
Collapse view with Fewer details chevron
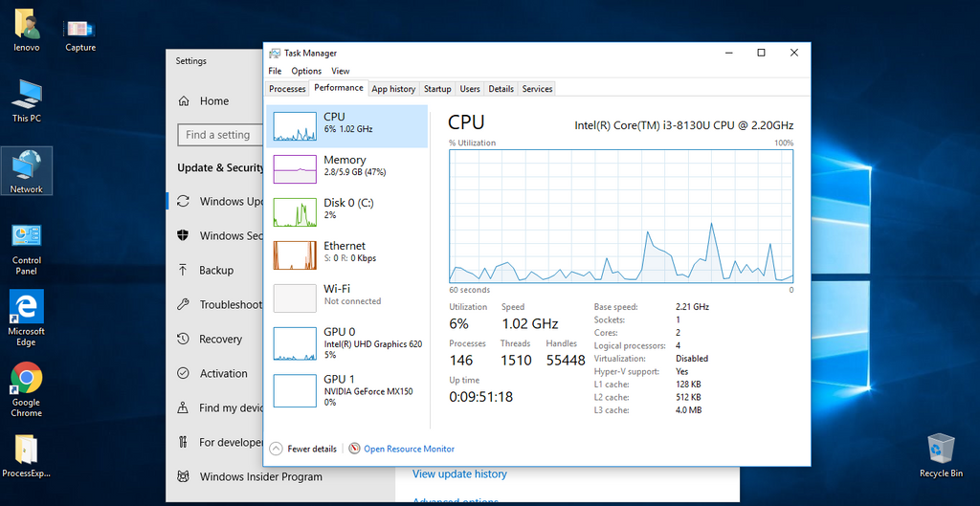click(276, 449)
